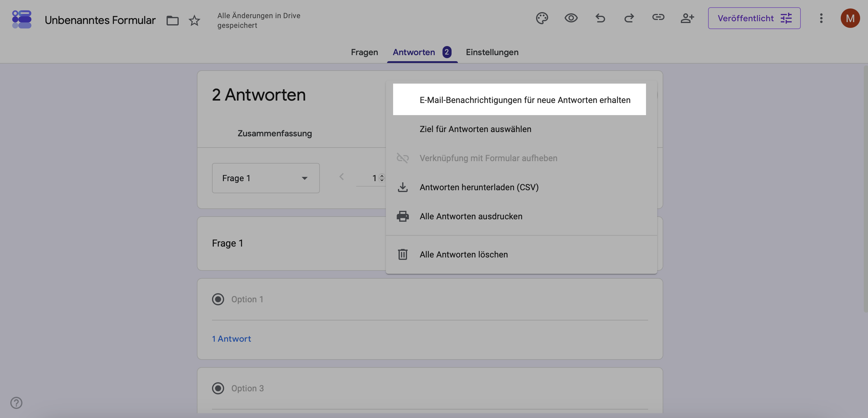
Task: Copy responder link icon
Action: (658, 17)
